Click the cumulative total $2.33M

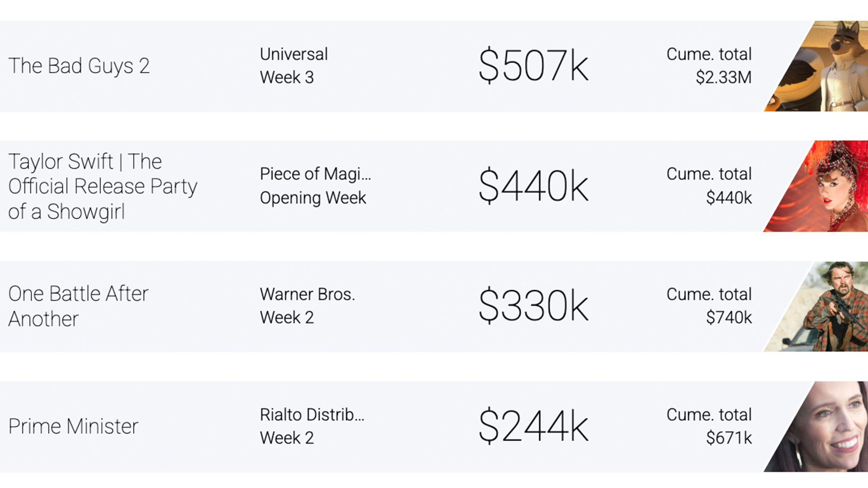(723, 77)
